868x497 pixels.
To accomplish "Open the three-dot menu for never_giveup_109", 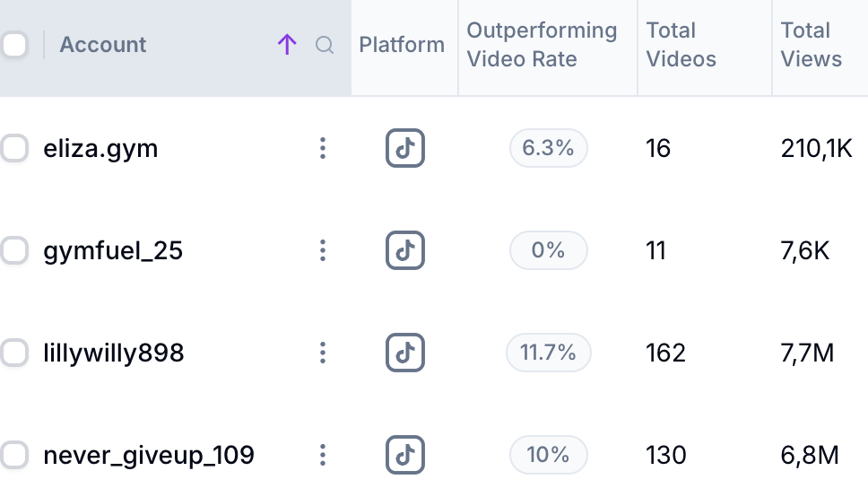I will 323,455.
